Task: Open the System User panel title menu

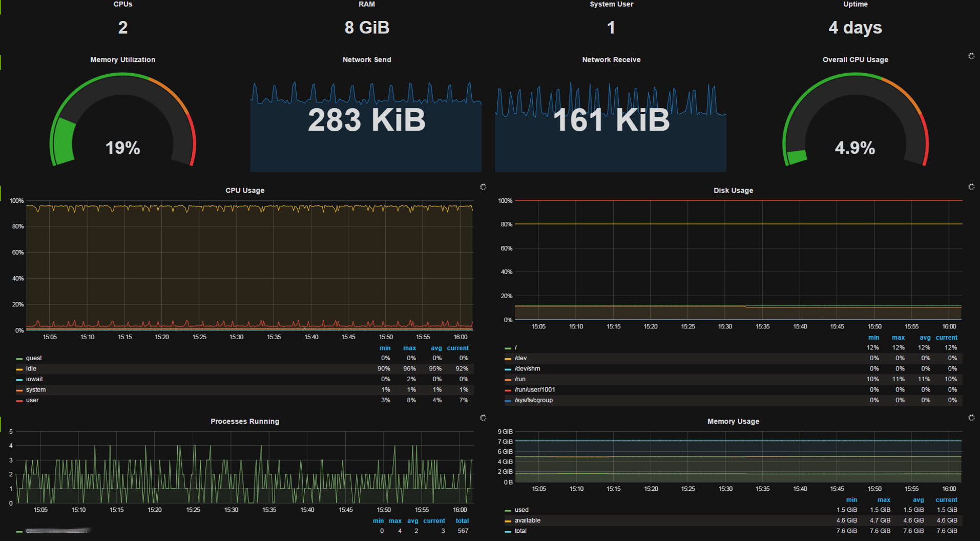Action: [x=611, y=4]
